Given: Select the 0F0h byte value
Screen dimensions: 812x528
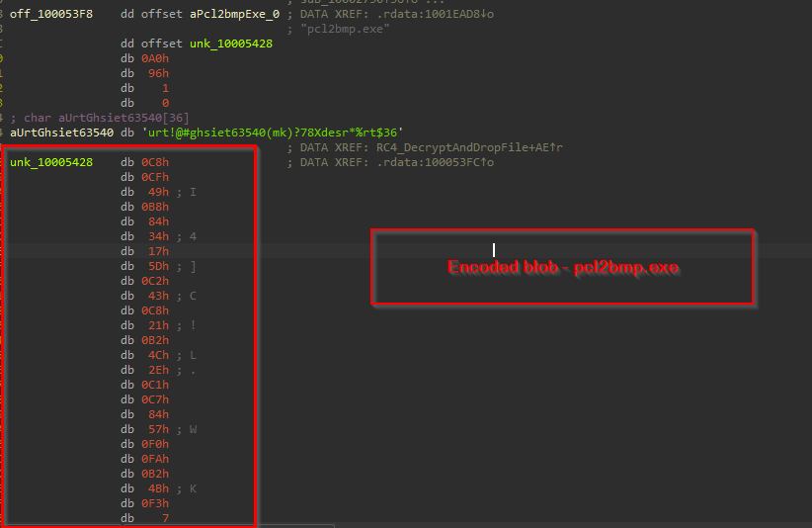Looking at the screenshot, I should coord(155,445).
